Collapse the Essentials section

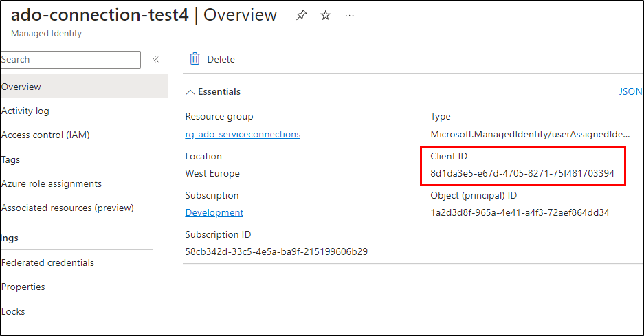[x=190, y=92]
